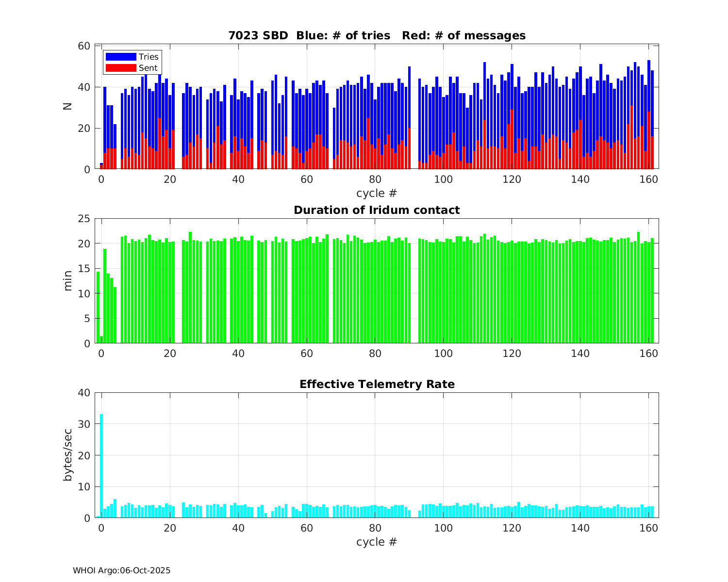Click the "60" tick on top plot y-axis
This screenshot has width=728, height=582.
pyautogui.click(x=84, y=46)
